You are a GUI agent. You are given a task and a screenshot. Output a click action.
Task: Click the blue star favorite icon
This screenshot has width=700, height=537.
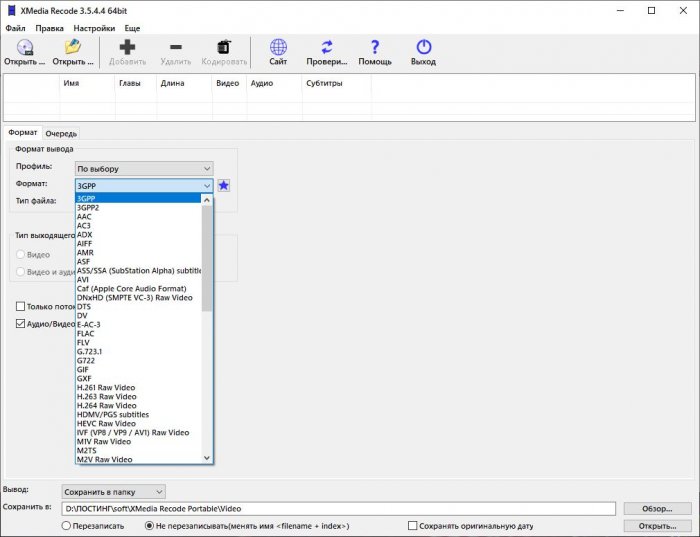pyautogui.click(x=224, y=185)
